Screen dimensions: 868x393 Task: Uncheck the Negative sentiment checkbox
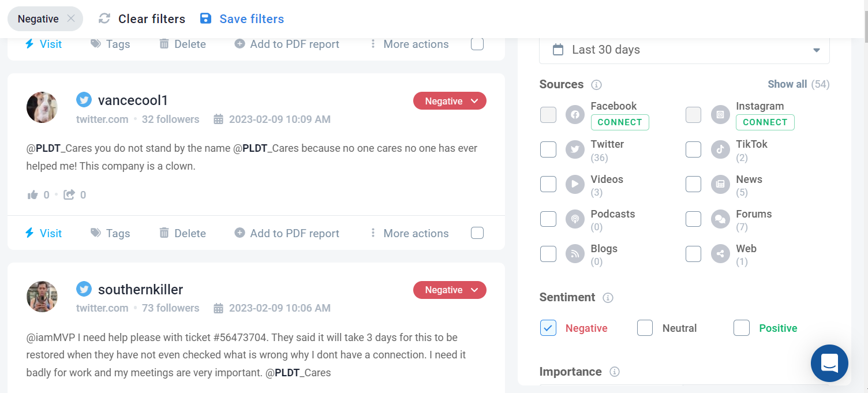[x=548, y=328]
